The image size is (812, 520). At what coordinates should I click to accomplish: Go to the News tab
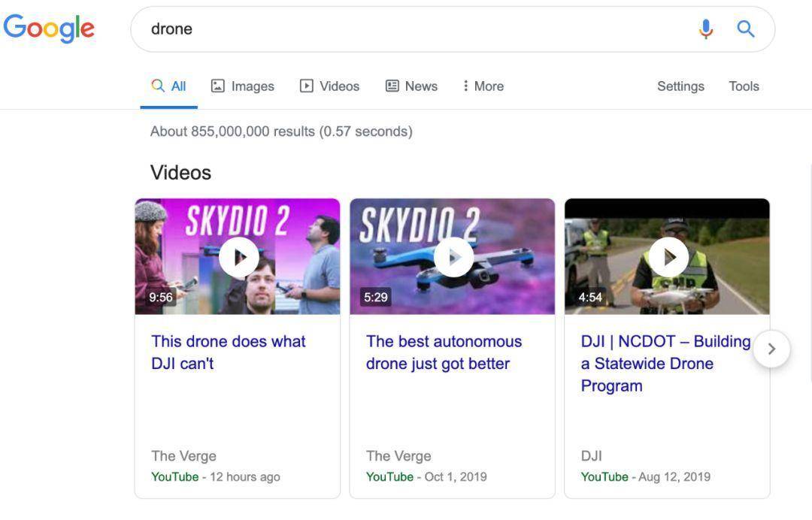412,86
